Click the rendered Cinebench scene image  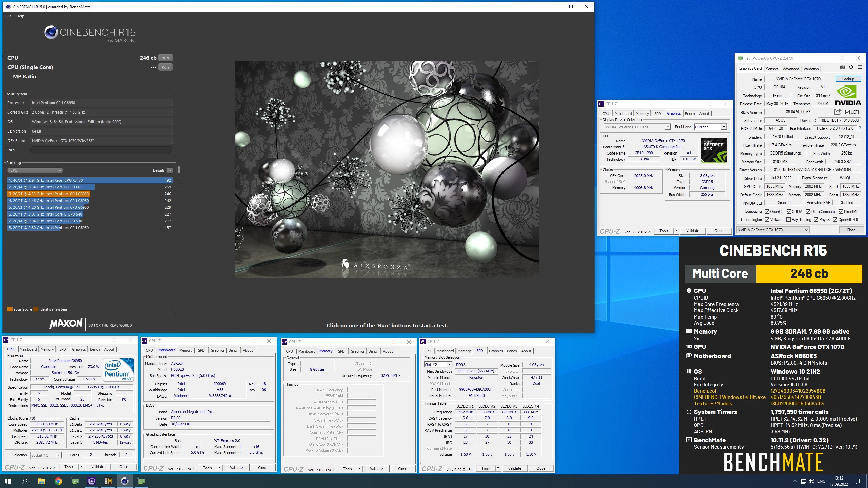tap(387, 169)
